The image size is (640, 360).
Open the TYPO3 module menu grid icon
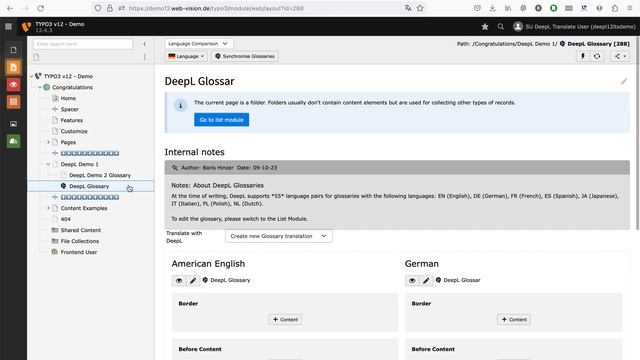click(x=8, y=27)
